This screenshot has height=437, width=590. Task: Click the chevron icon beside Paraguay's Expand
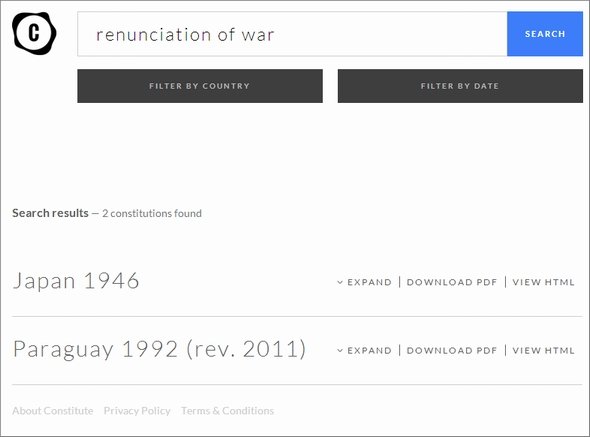340,350
